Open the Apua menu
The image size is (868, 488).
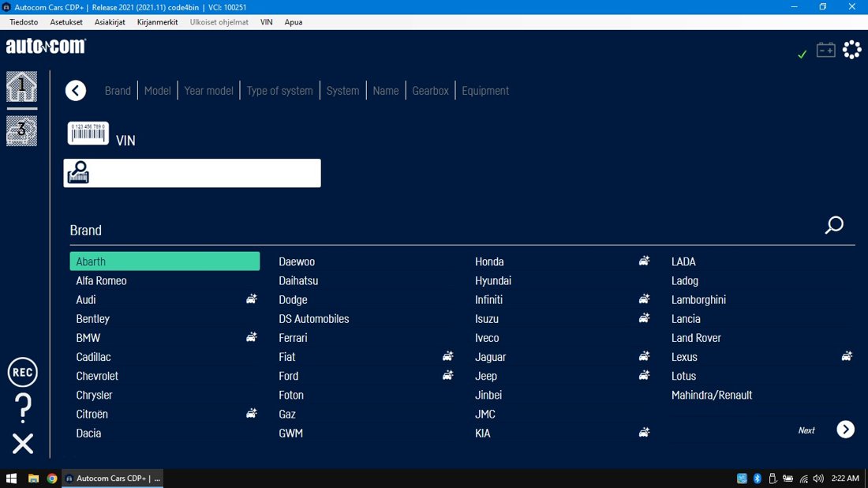[x=294, y=22]
